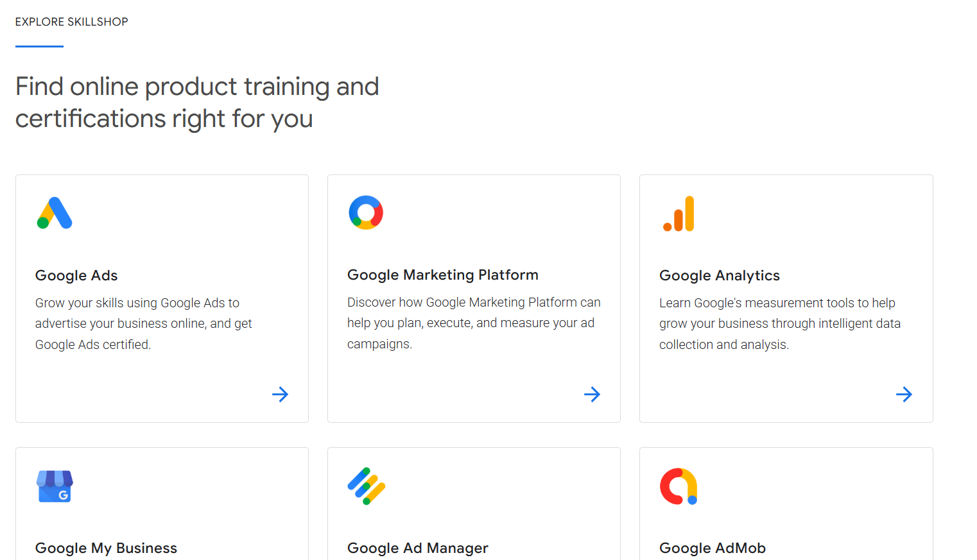Click the arrow on the Google Marketing Platform card
The width and height of the screenshot is (977, 560).
point(592,394)
